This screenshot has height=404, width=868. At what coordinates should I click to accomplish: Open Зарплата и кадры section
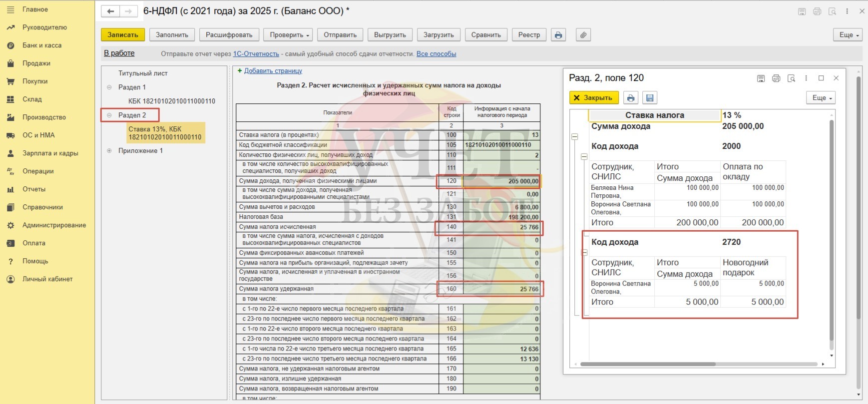coord(50,153)
